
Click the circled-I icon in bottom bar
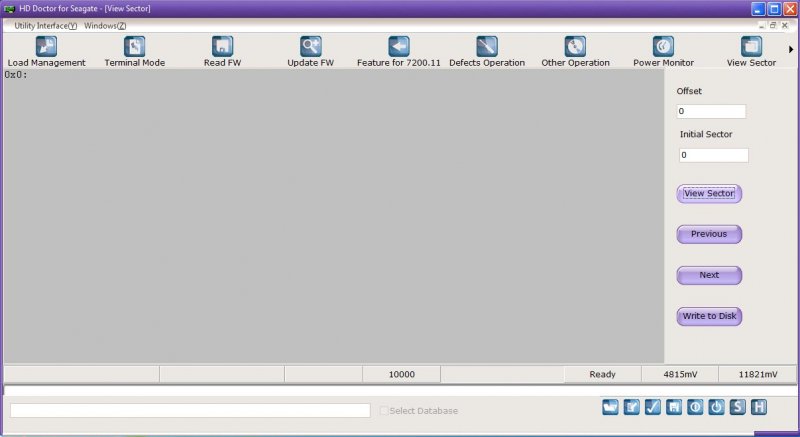[x=695, y=407]
